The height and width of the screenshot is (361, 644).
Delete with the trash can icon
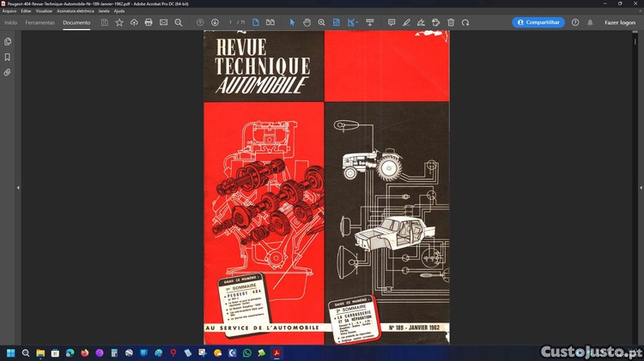pos(451,22)
